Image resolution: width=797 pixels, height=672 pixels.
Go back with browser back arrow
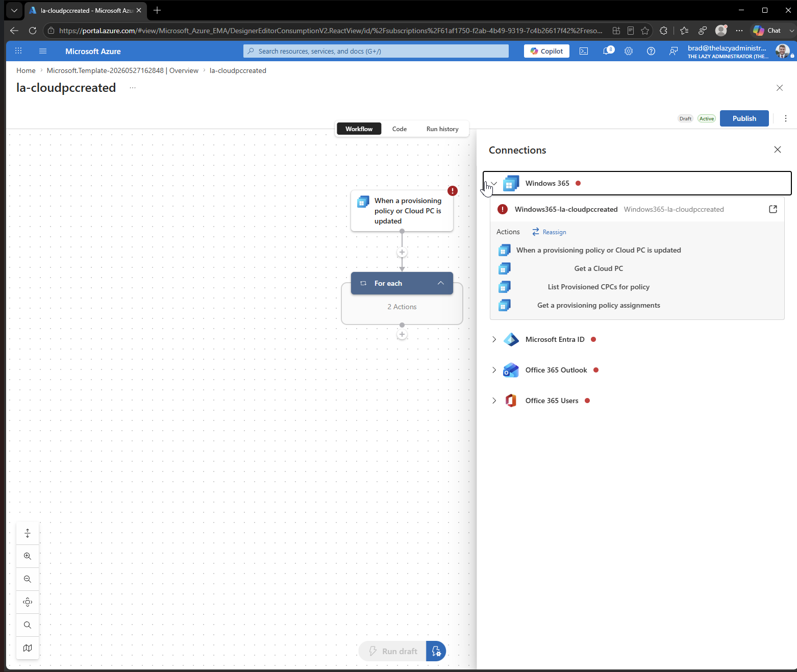pos(14,31)
